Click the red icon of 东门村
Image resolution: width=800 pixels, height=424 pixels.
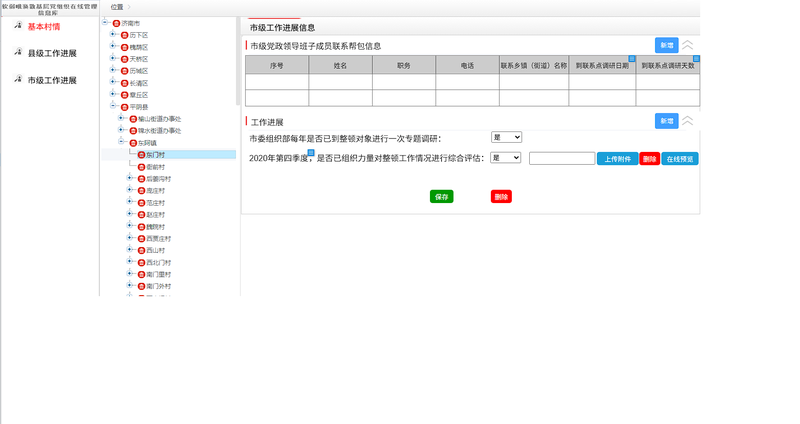coord(140,155)
